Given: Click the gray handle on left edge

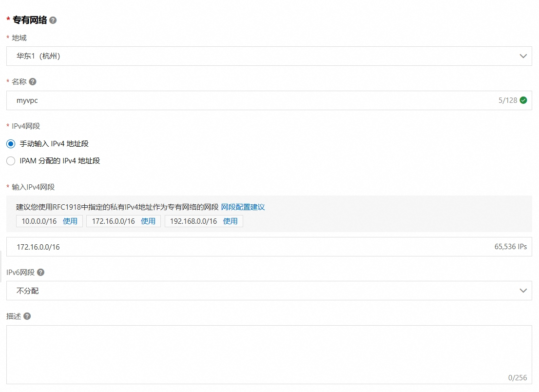Looking at the screenshot, I should pos(1,266).
